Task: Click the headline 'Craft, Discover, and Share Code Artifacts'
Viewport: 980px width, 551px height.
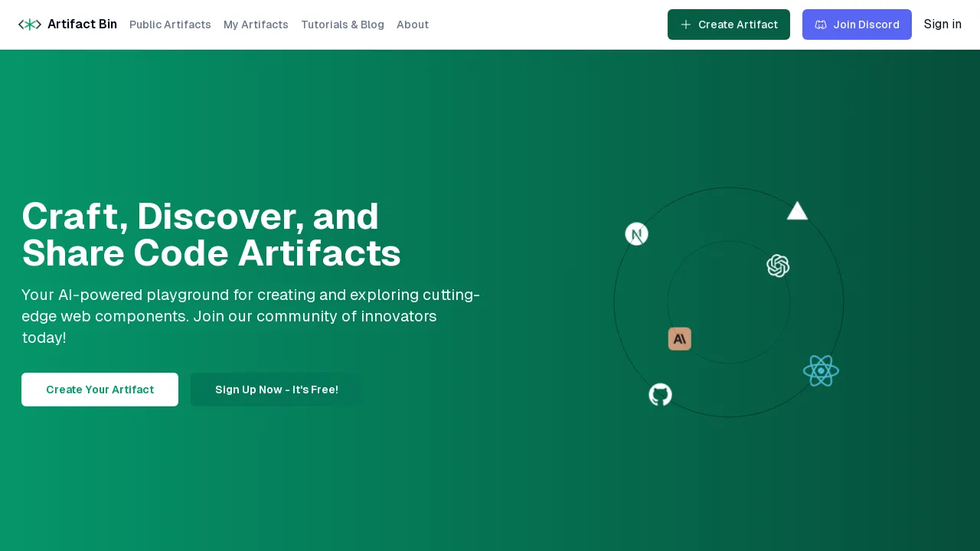Action: click(x=211, y=235)
